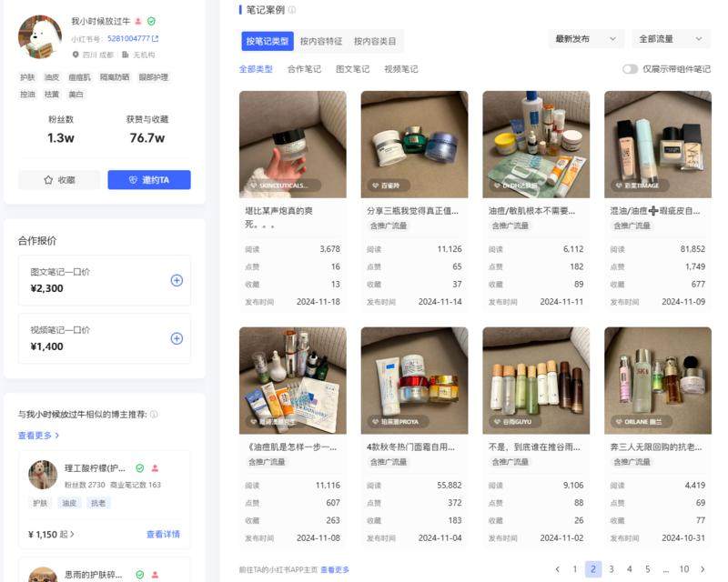
Task: Click the 隔离防晒 tag
Action: [115, 77]
